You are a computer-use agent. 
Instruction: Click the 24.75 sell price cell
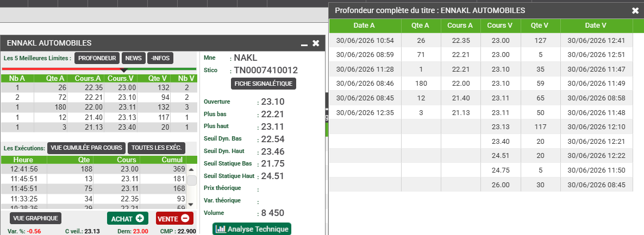[x=500, y=170]
